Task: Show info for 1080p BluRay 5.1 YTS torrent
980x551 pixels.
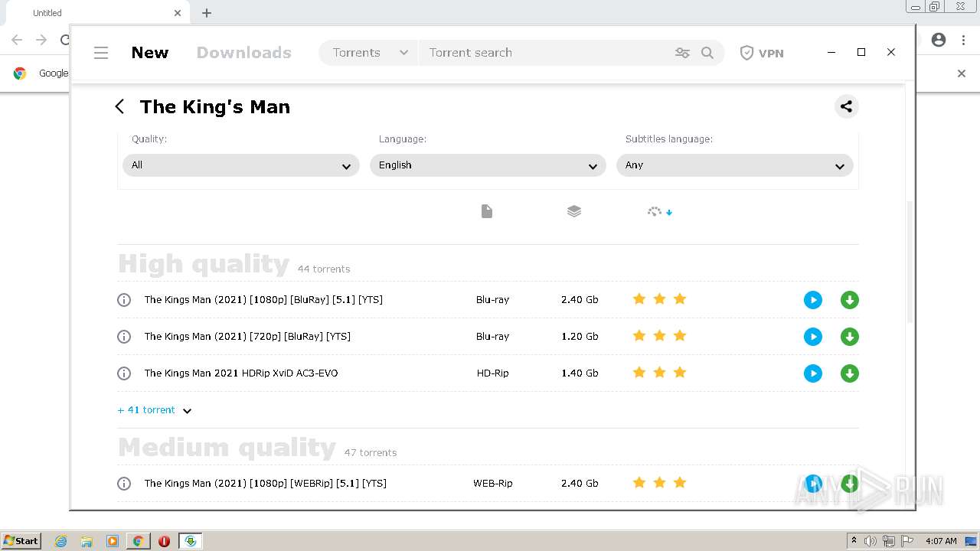Action: coord(124,300)
